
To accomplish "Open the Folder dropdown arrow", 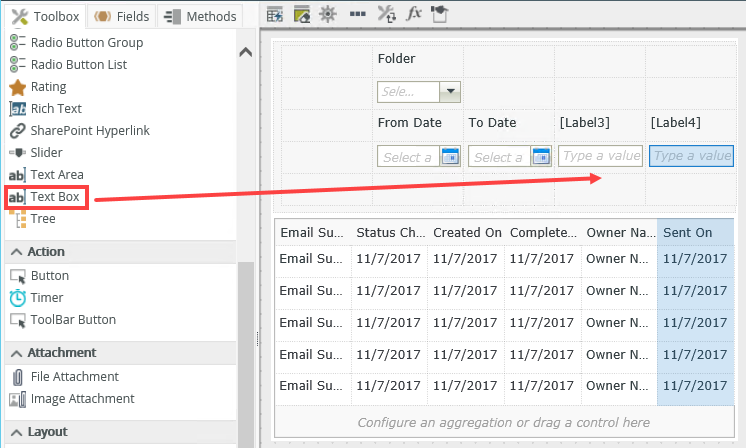I will pyautogui.click(x=450, y=91).
